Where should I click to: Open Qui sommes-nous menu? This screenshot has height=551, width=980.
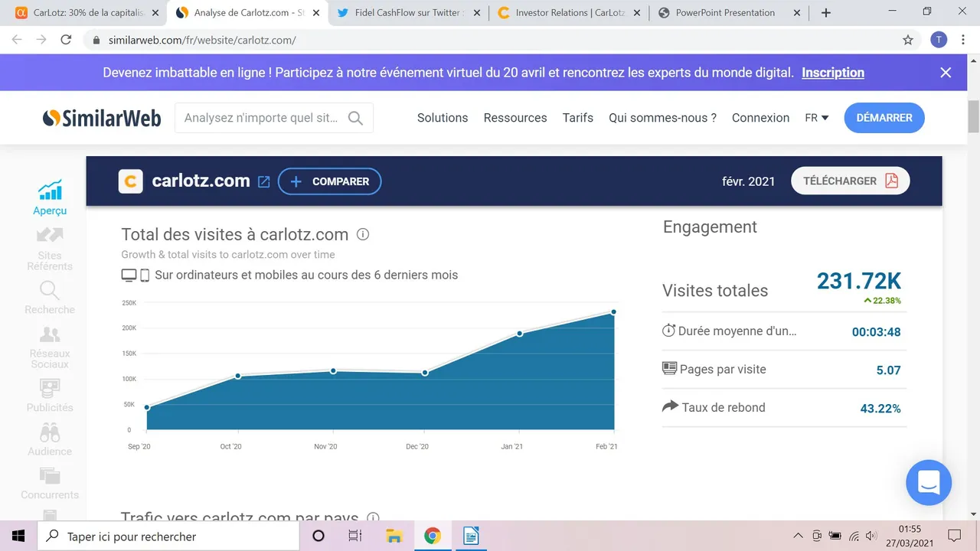click(662, 118)
